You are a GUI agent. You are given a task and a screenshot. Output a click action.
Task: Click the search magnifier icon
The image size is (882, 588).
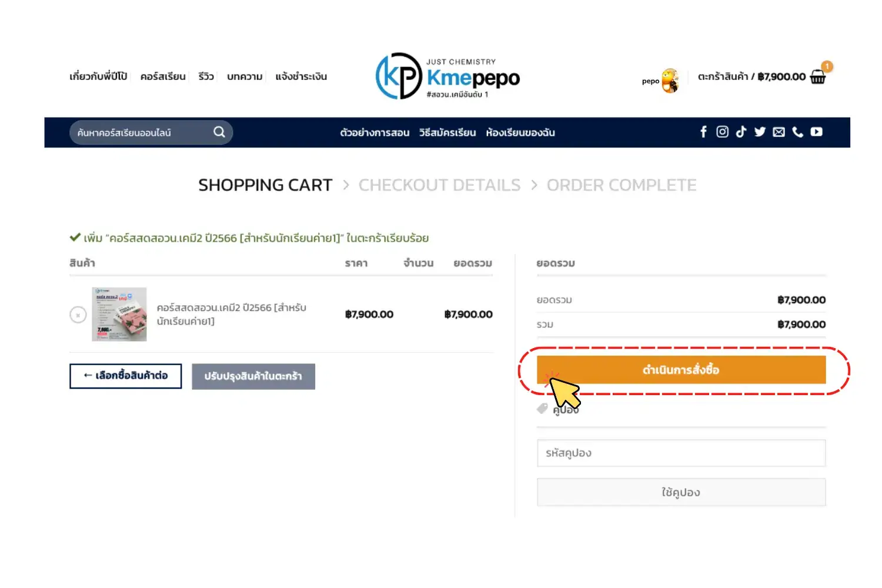click(219, 132)
